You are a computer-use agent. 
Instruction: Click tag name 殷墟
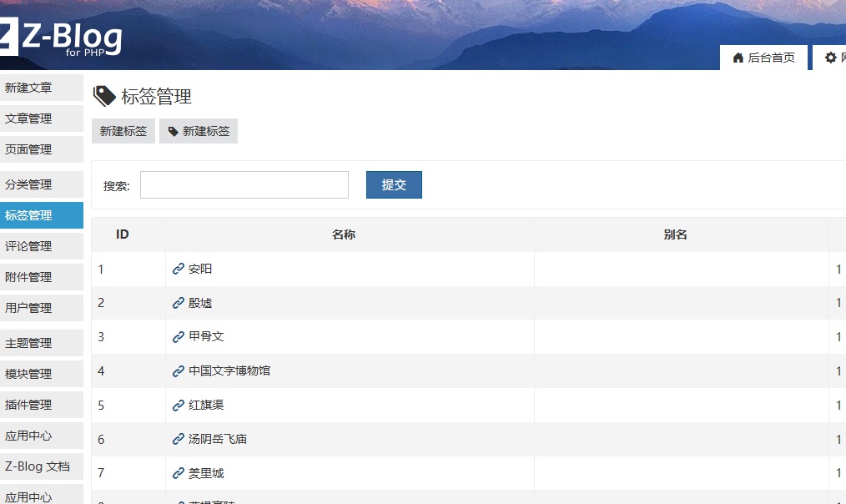pyautogui.click(x=200, y=303)
